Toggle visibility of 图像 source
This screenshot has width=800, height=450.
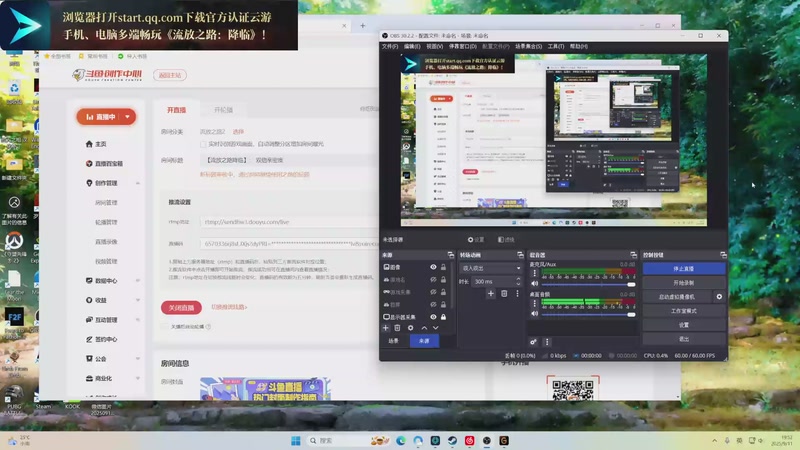[433, 267]
